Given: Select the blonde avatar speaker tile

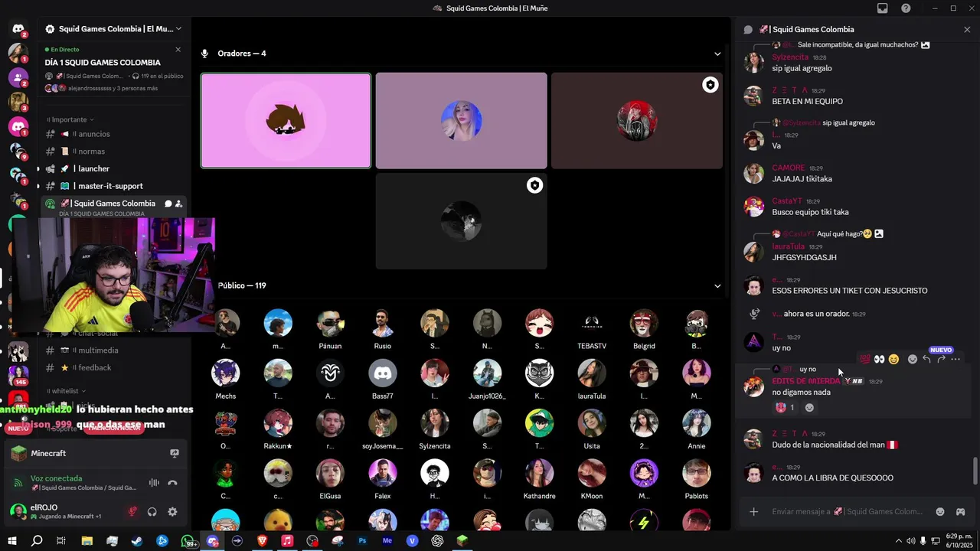Looking at the screenshot, I should [x=461, y=120].
